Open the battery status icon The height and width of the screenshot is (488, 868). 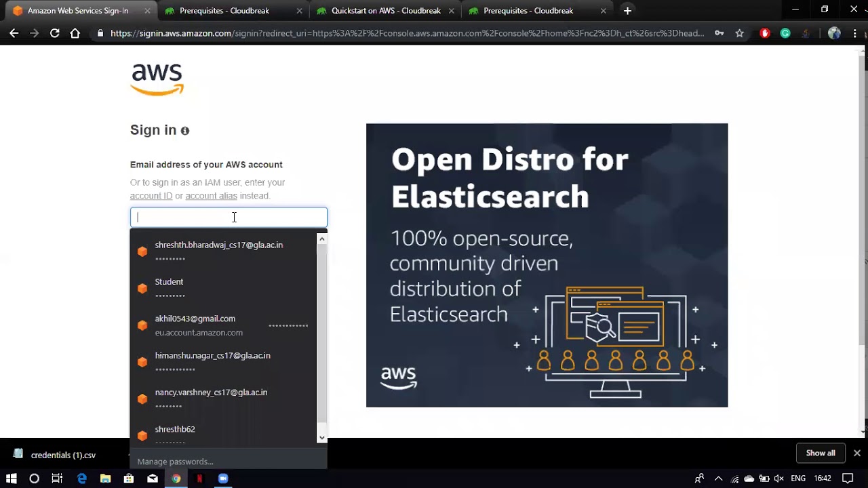pyautogui.click(x=764, y=479)
